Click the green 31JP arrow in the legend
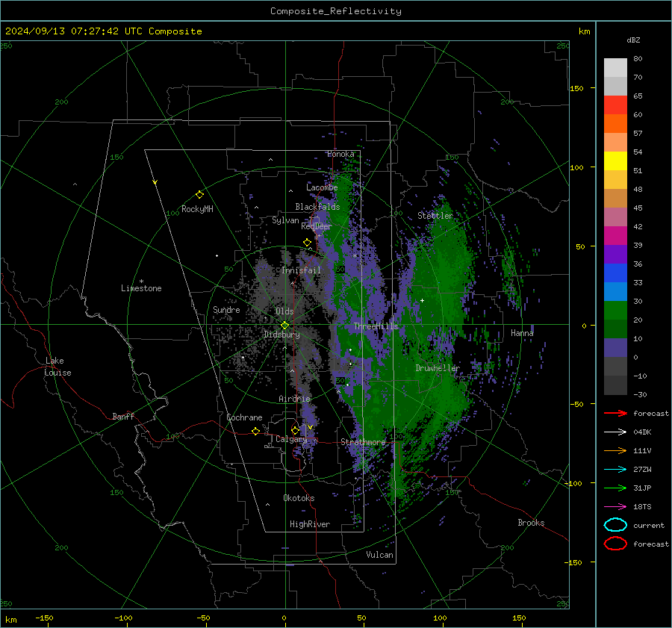This screenshot has height=628, width=672. [615, 488]
